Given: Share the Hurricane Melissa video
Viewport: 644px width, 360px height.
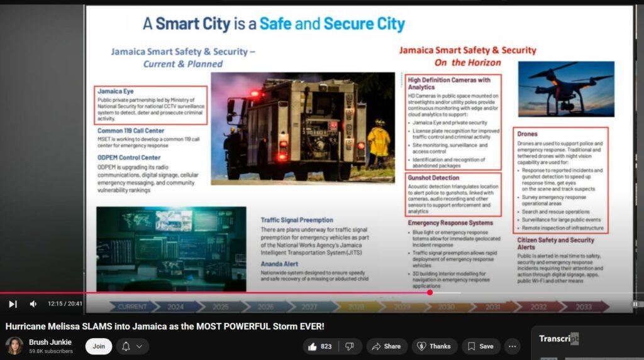Looking at the screenshot, I should tap(384, 346).
